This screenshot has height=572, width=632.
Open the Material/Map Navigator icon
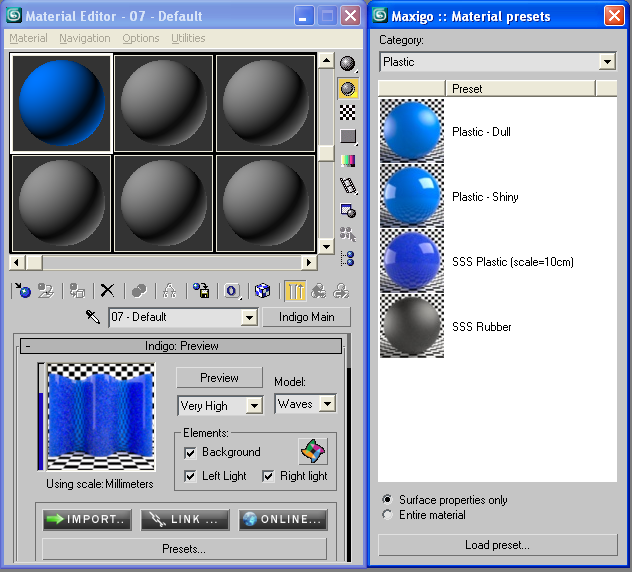(348, 258)
